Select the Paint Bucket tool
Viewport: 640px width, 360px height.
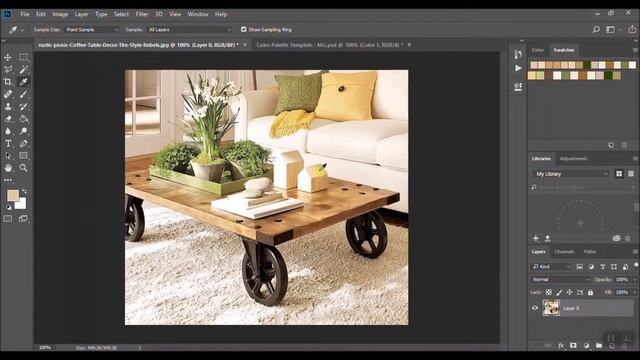(24, 119)
